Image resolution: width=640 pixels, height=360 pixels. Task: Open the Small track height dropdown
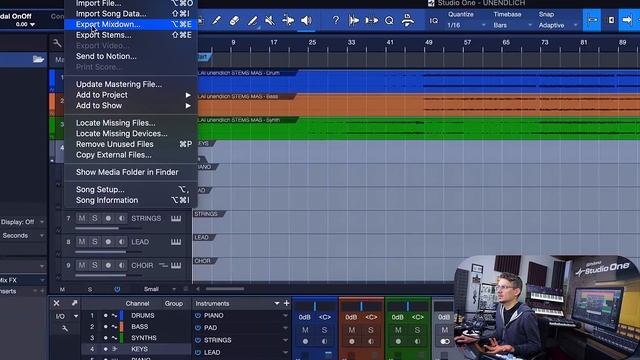(x=159, y=289)
